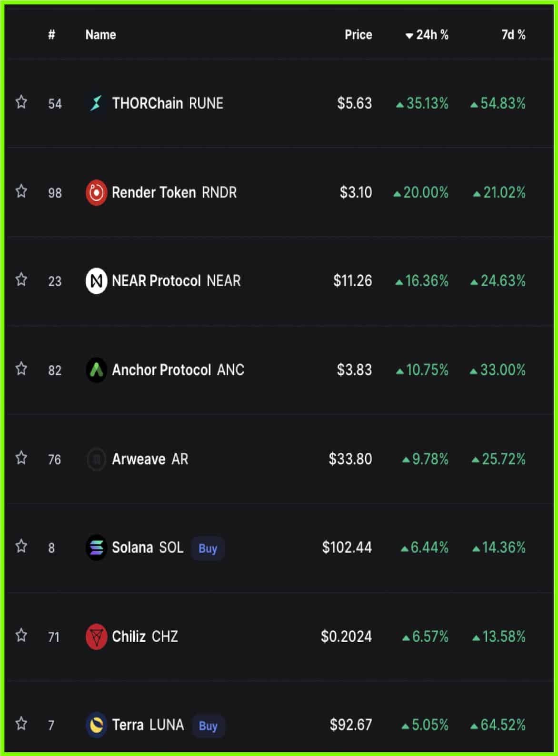Click the THORChain RUNE coin logo
This screenshot has width=558, height=756.
click(96, 103)
